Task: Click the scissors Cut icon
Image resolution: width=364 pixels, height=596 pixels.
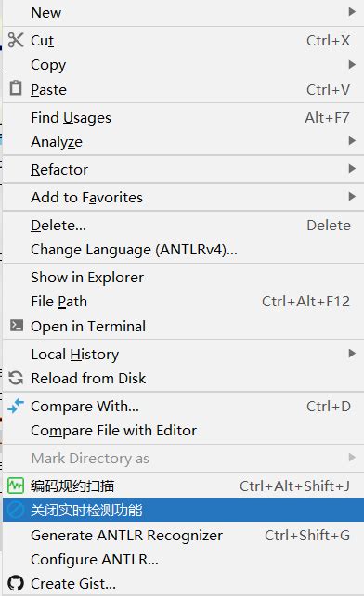Action: (x=16, y=40)
